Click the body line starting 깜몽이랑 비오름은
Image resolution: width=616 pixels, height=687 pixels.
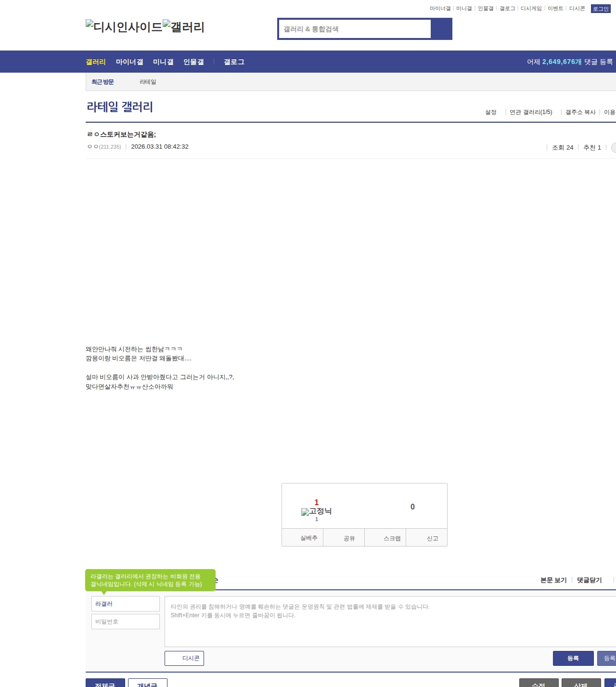(x=139, y=358)
